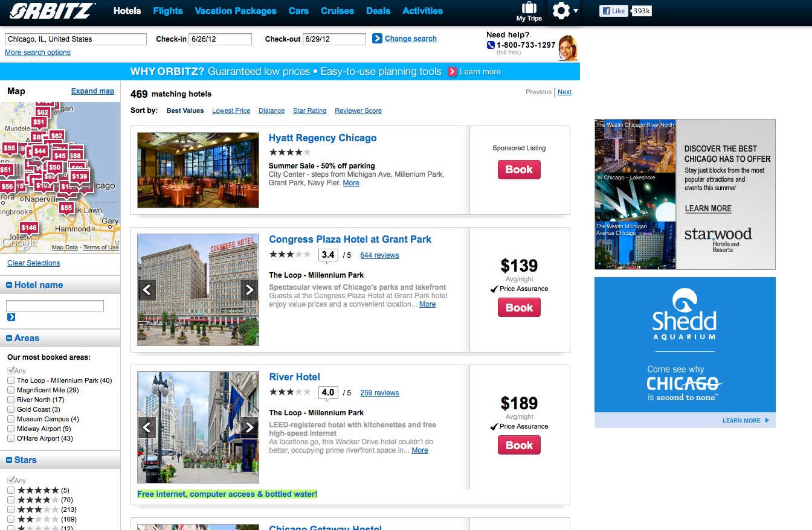Show previous photo of River Hotel
812x530 pixels.
[x=147, y=427]
